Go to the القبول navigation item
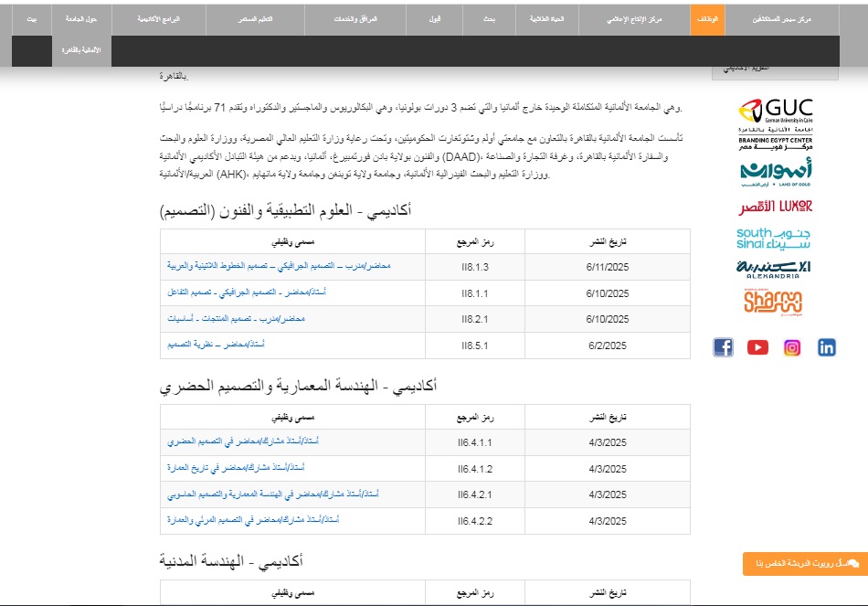 click(x=436, y=18)
